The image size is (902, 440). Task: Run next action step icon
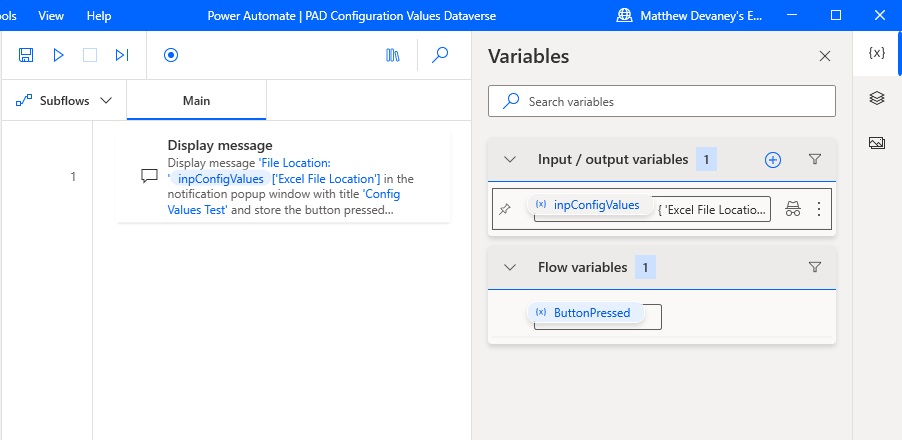[x=122, y=55]
